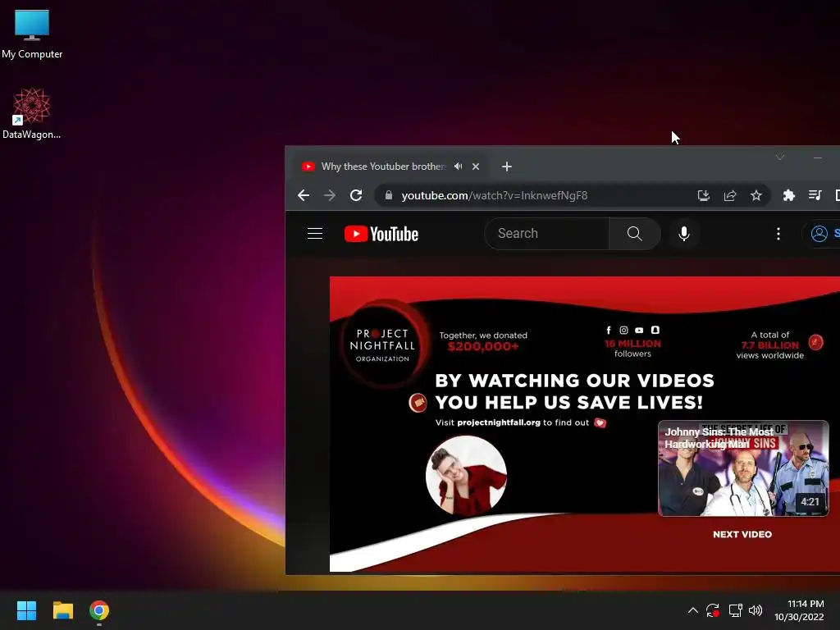Mute the YouTube tab audio icon
Screen dimensions: 840x630
[x=458, y=167]
